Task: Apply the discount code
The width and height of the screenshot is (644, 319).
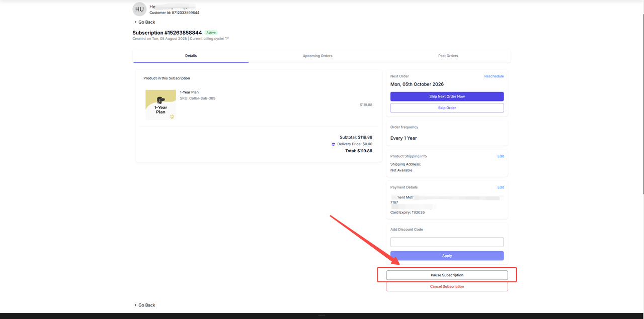Action: [447, 256]
